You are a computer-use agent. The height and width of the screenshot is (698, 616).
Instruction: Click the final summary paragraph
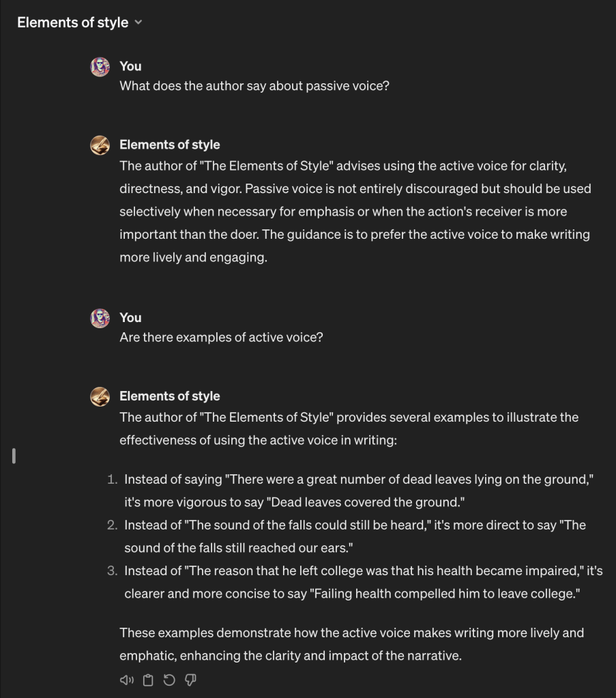pos(351,644)
